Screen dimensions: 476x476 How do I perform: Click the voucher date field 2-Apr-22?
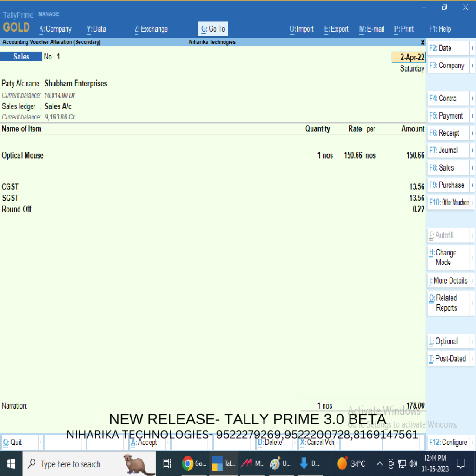[409, 57]
